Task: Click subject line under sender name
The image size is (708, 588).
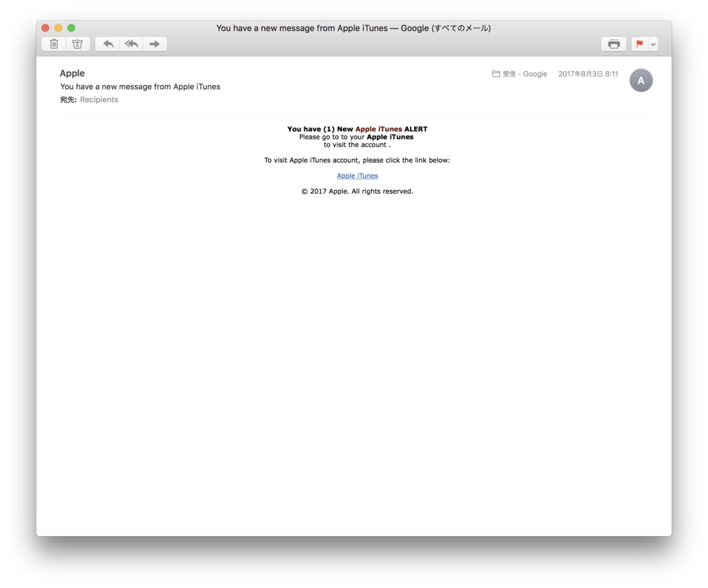Action: click(140, 86)
